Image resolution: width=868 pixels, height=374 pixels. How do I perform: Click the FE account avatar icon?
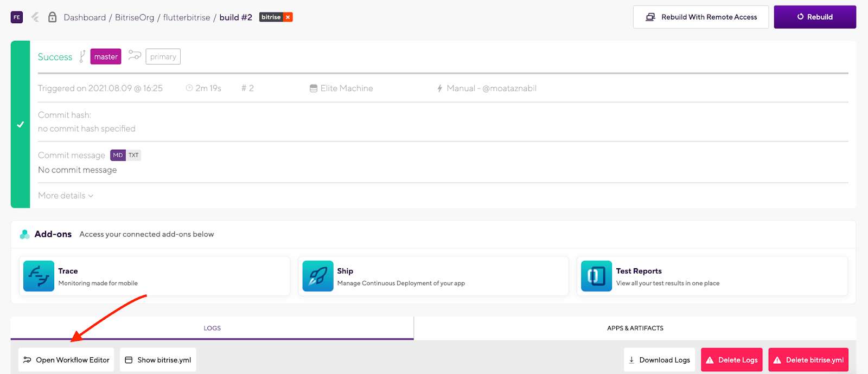tap(17, 17)
